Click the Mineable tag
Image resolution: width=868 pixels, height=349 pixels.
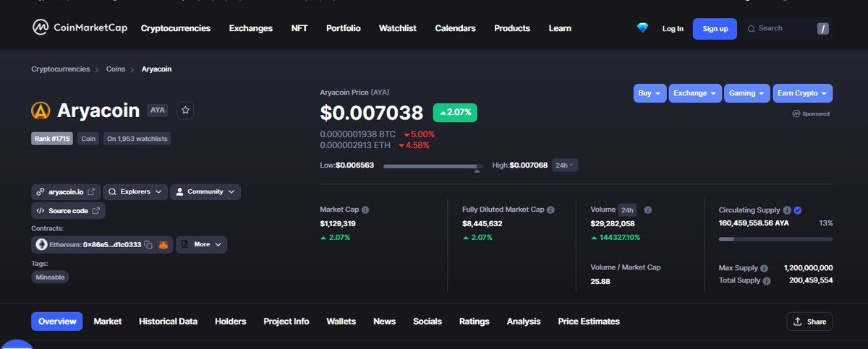50,277
